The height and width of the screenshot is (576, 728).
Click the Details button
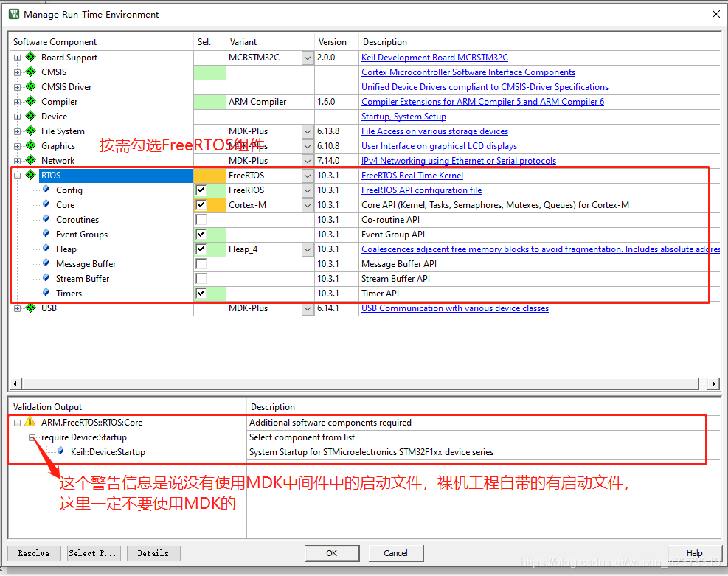coord(153,553)
